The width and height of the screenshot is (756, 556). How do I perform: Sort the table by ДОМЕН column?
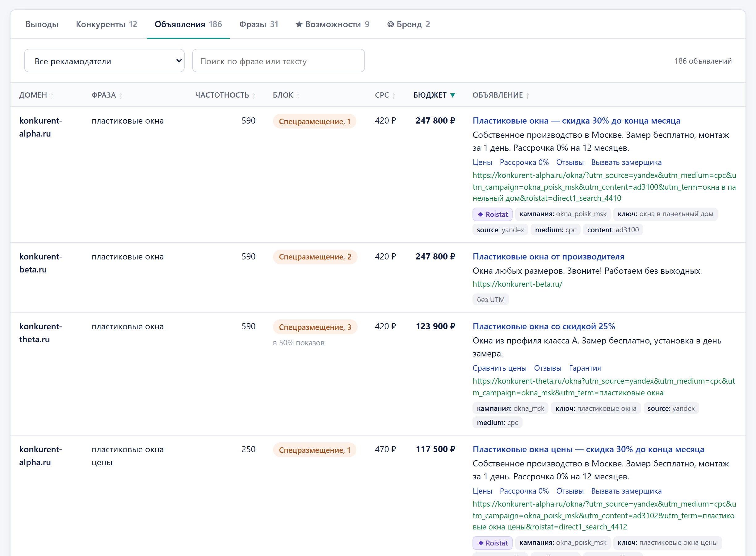(36, 95)
